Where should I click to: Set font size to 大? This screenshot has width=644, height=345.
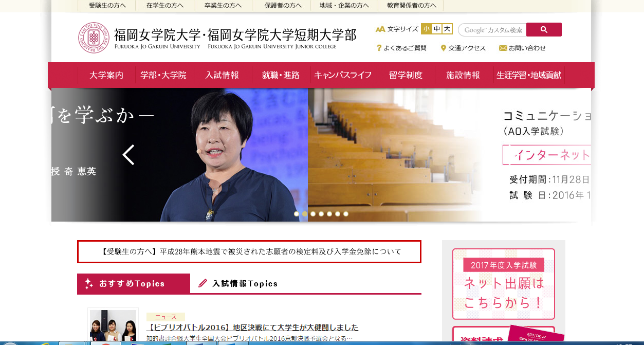coord(447,29)
